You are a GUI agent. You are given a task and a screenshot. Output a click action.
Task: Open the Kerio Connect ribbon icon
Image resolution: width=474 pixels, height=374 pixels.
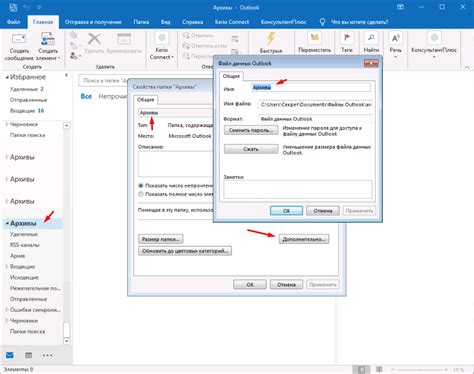coord(162,38)
